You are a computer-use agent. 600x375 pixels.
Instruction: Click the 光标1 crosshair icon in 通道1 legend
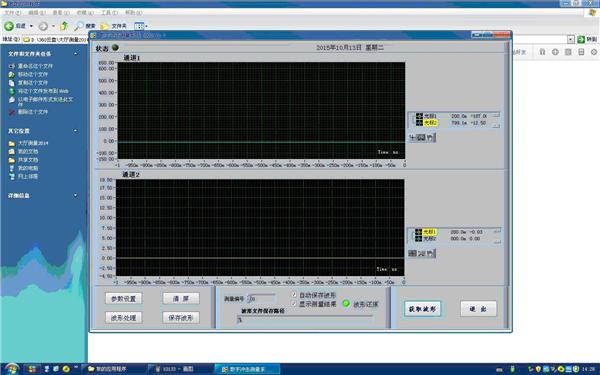pos(419,116)
